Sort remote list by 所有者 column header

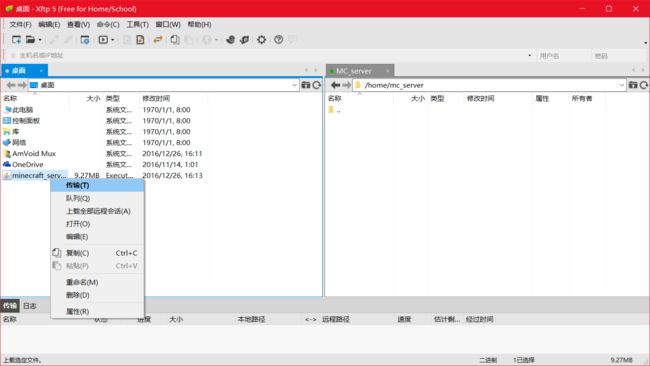(x=582, y=98)
